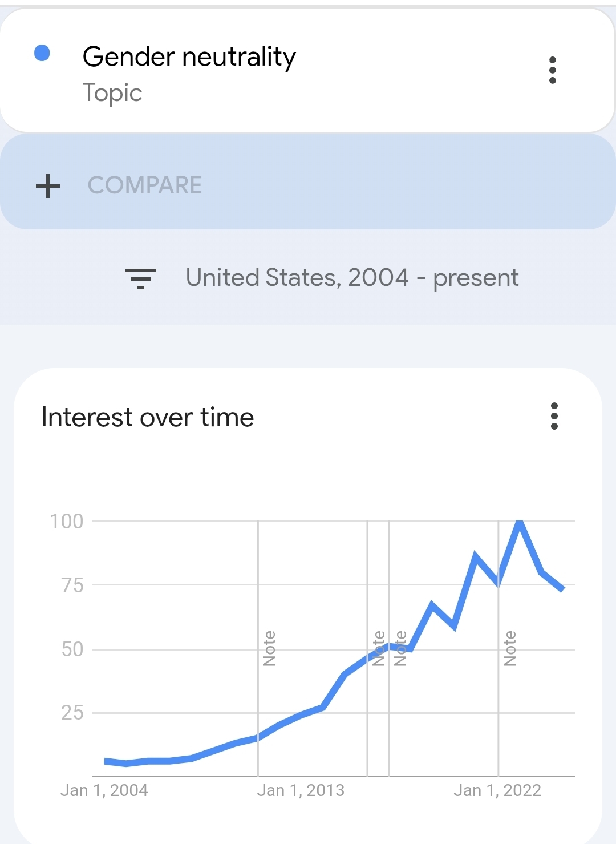The width and height of the screenshot is (616, 844).
Task: Open the Gender neutrality term options menu
Action: (x=552, y=70)
